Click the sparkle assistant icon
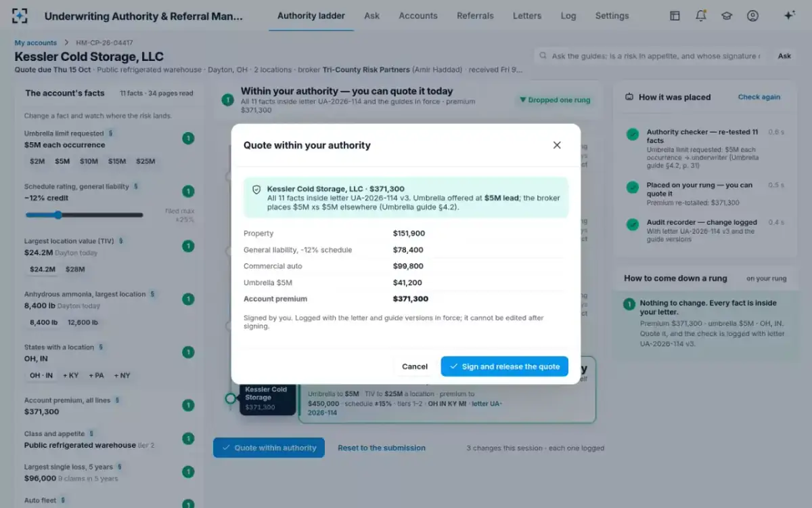Viewport: 812px width, 508px height. [x=788, y=16]
